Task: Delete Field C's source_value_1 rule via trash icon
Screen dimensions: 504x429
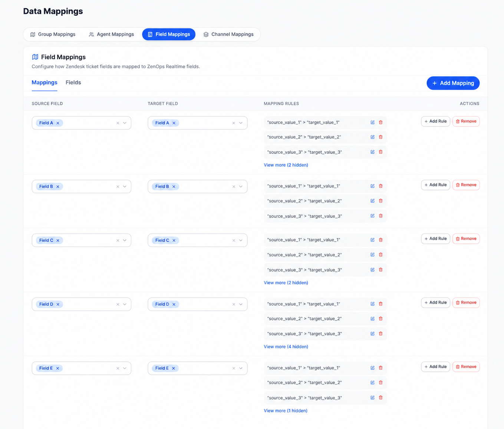Action: [381, 240]
